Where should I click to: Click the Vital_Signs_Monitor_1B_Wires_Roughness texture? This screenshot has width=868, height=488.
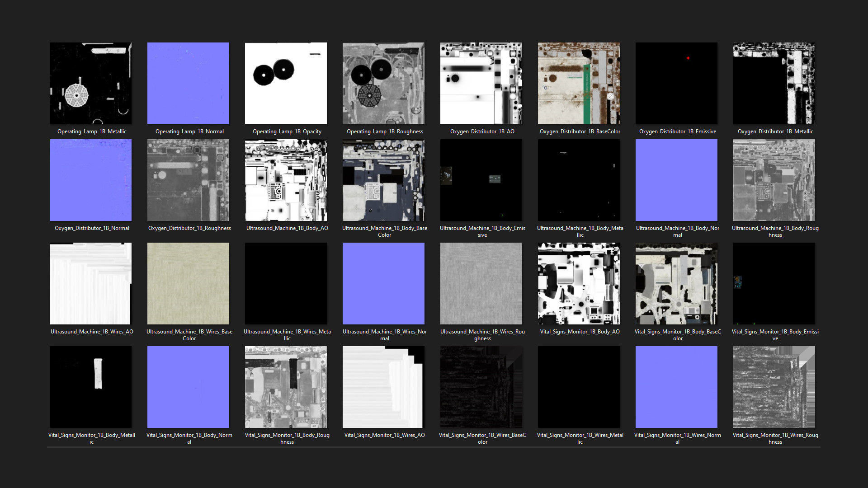(774, 387)
